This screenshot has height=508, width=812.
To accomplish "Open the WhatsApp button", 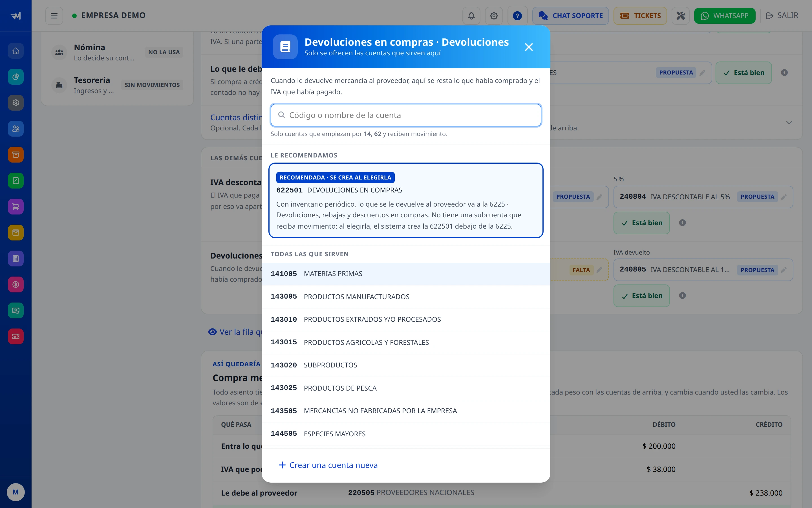I will pos(724,16).
